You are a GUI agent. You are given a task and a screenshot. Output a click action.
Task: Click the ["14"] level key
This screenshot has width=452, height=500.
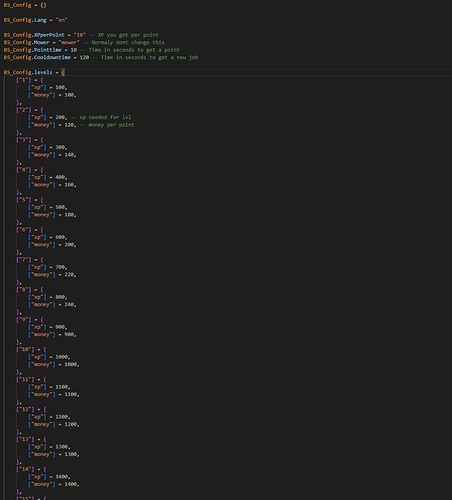(x=25, y=469)
